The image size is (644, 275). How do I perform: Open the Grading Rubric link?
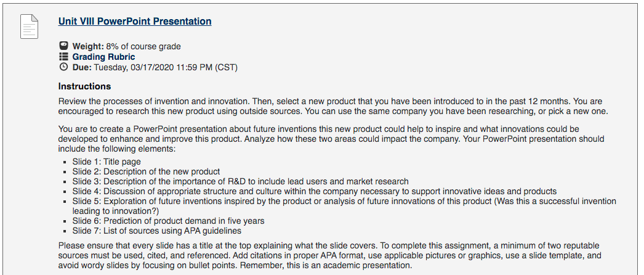click(x=103, y=57)
